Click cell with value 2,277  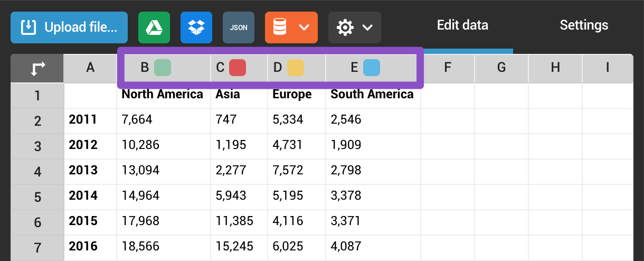coord(239,172)
